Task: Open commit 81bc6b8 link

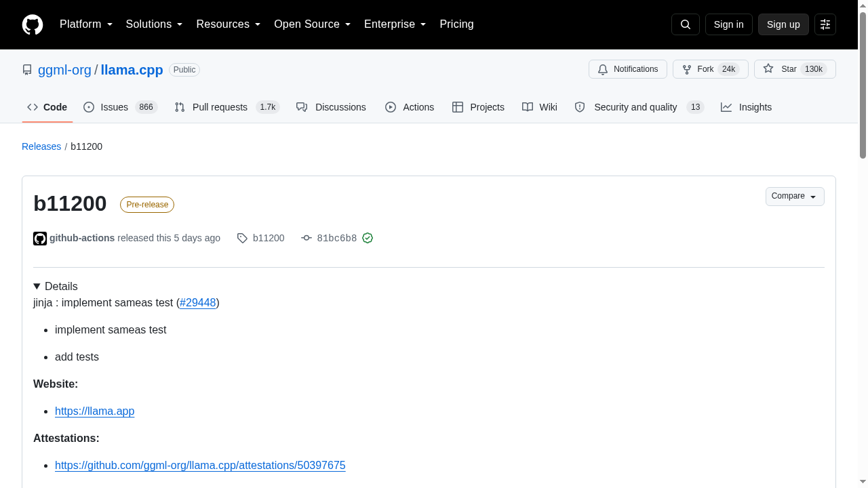Action: click(337, 238)
